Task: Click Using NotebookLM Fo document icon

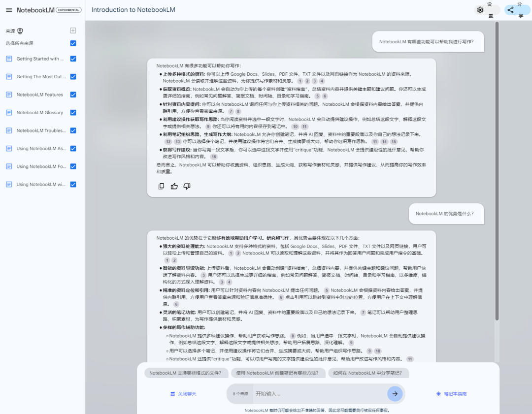Action: (x=9, y=166)
